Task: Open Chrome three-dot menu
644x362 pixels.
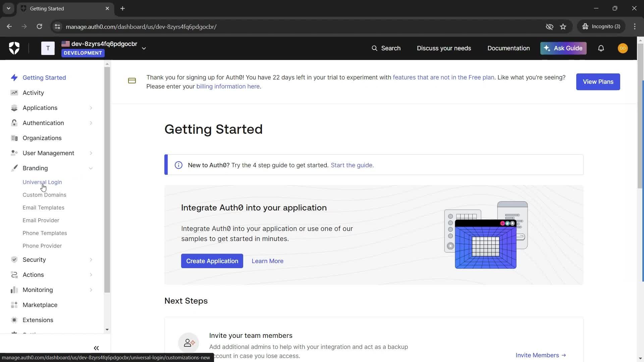Action: pos(635,26)
